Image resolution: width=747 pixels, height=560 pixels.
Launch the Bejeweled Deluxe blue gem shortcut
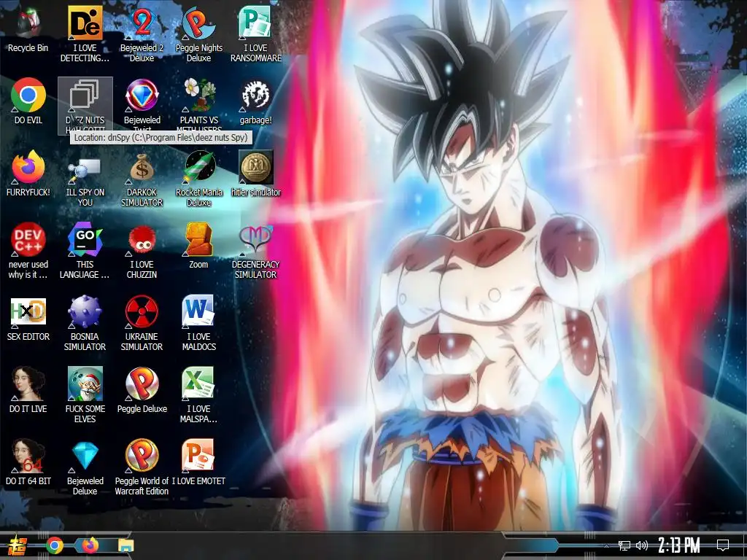click(x=85, y=467)
